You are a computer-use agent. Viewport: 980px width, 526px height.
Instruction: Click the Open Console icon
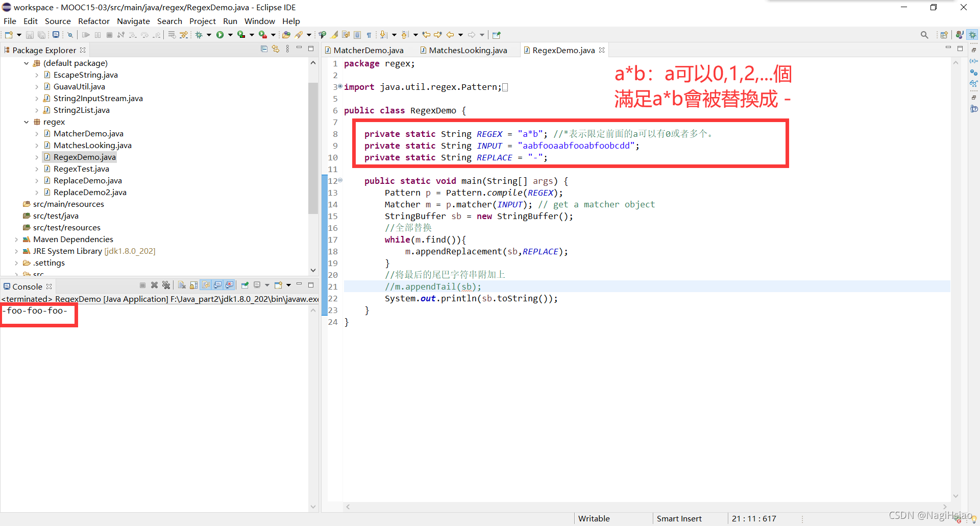point(278,285)
